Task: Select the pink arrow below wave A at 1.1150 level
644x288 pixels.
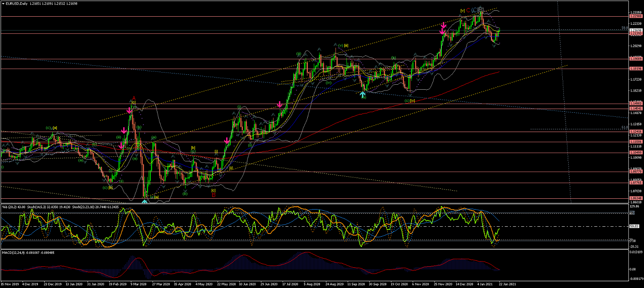Action: point(122,146)
